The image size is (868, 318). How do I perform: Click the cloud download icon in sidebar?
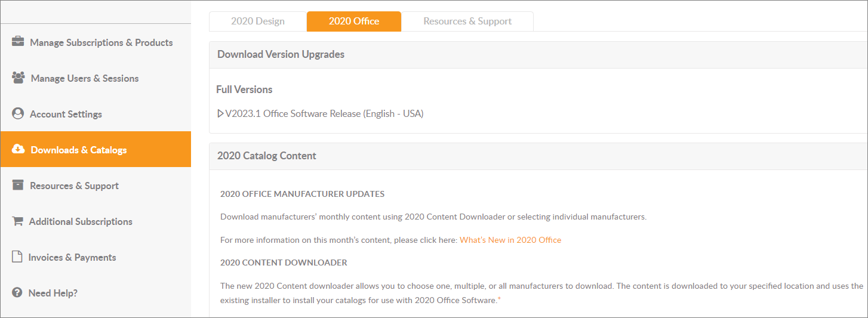tap(18, 149)
